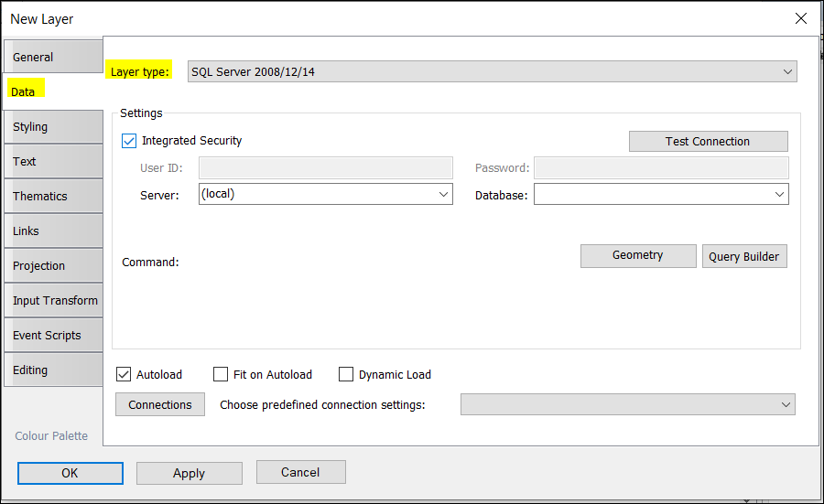Enable Fit on Autoload checkbox
824x504 pixels.
(221, 374)
